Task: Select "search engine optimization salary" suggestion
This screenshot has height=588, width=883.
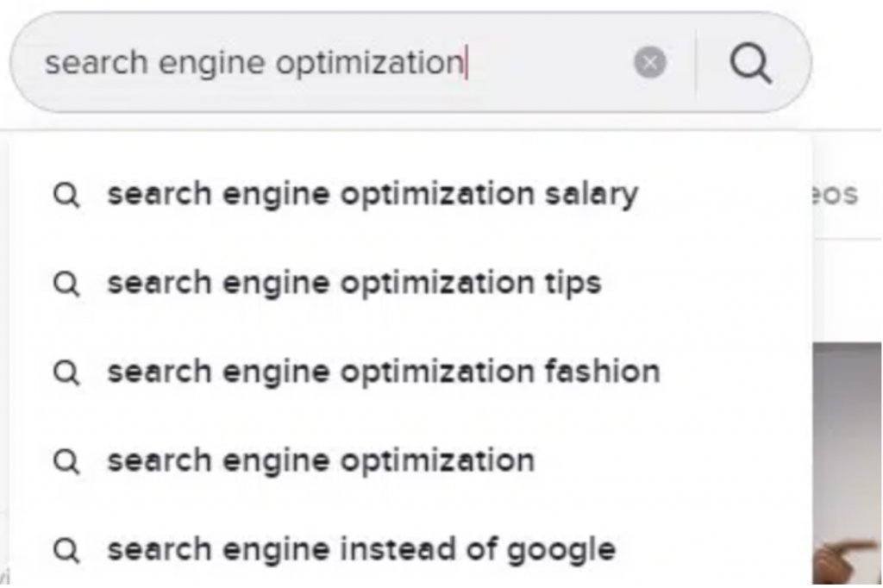Action: 372,195
